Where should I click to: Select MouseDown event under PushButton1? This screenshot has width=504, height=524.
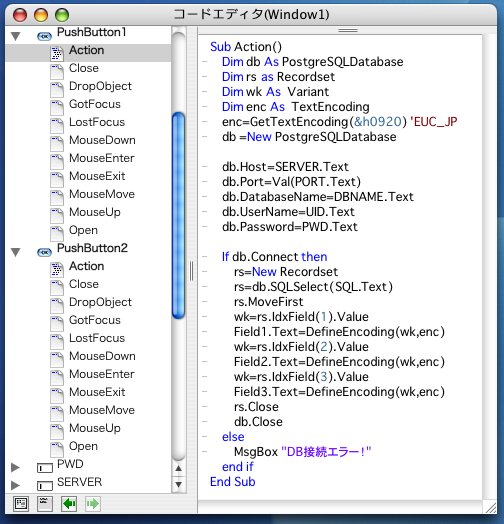102,140
